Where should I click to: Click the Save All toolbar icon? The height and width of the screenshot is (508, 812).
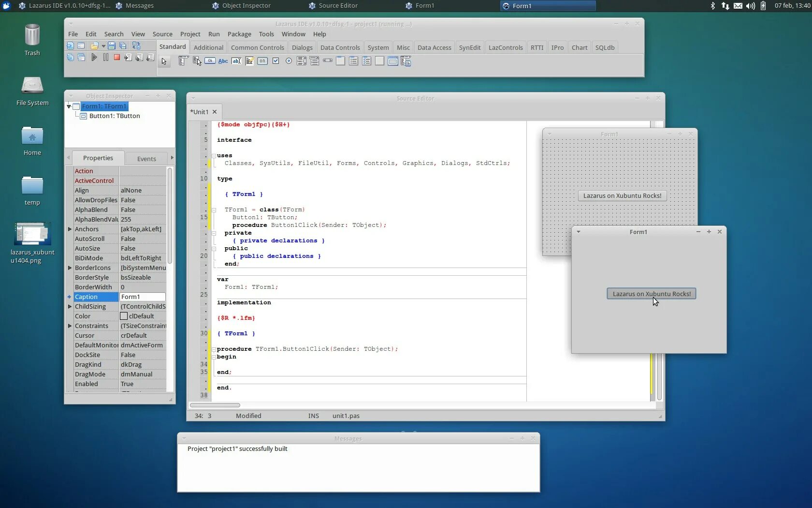tap(123, 45)
